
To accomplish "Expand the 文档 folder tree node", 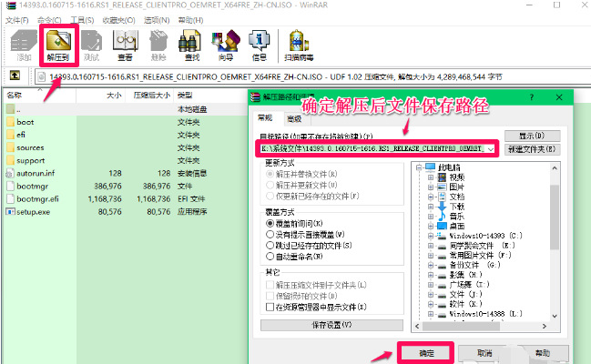I will click(432, 196).
